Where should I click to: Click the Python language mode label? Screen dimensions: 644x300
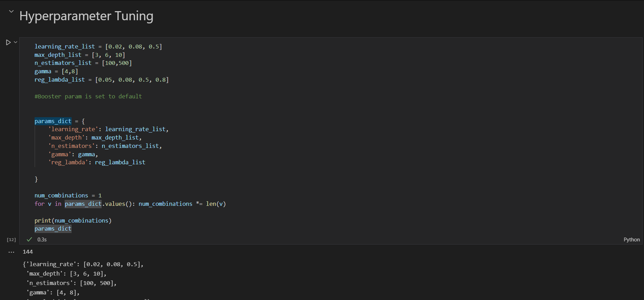click(631, 239)
